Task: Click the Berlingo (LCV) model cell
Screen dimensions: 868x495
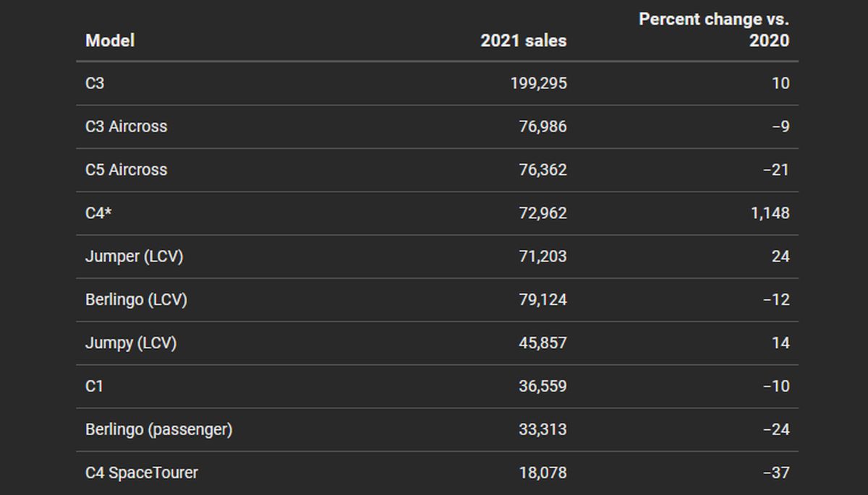Action: click(136, 300)
